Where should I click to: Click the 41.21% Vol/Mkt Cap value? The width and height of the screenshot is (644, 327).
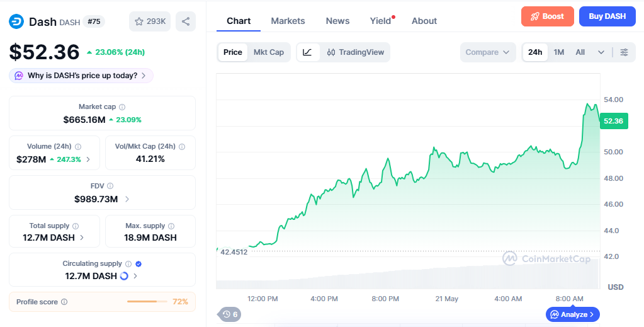(150, 159)
